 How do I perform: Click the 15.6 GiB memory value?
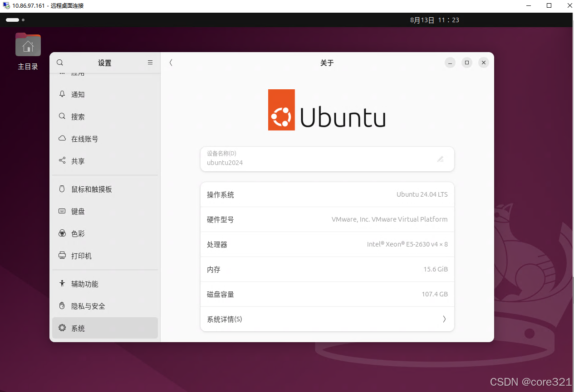[436, 269]
